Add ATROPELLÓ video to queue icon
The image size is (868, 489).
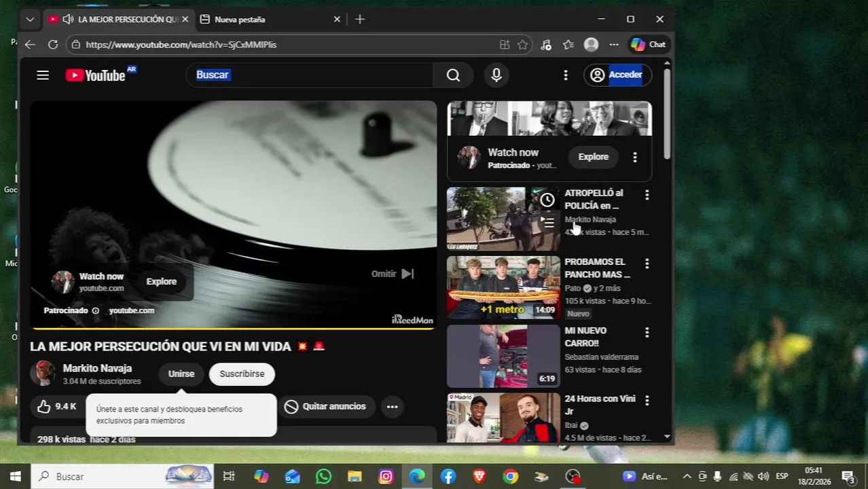click(547, 222)
